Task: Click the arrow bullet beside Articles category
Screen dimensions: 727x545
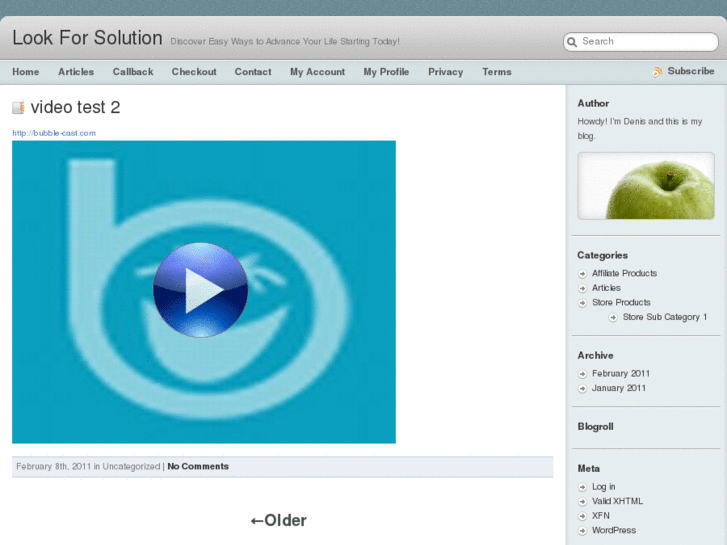Action: click(582, 289)
